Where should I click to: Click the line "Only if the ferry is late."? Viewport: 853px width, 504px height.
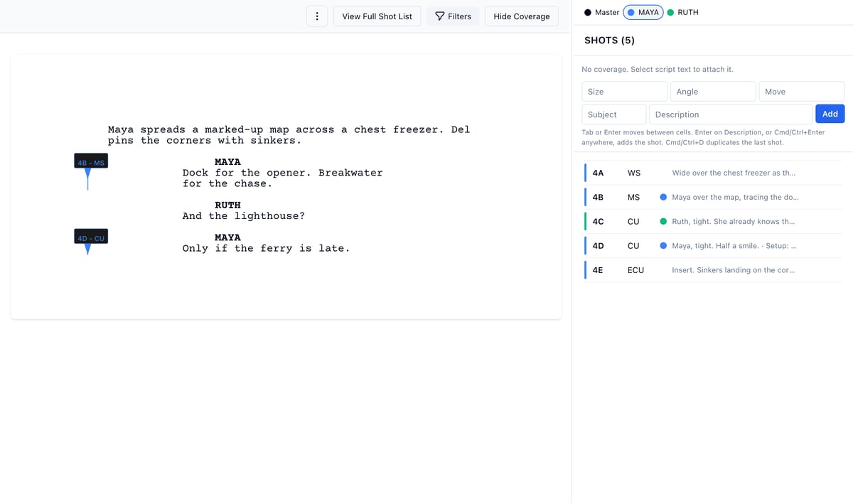click(267, 248)
